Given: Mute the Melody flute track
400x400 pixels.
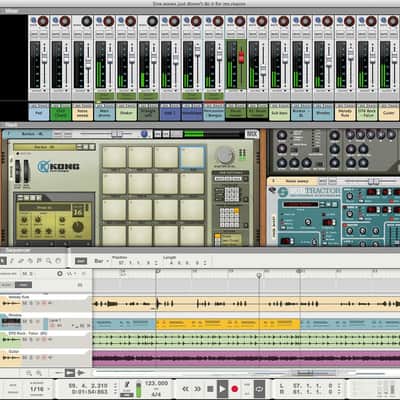Looking at the screenshot, I should tap(25, 303).
